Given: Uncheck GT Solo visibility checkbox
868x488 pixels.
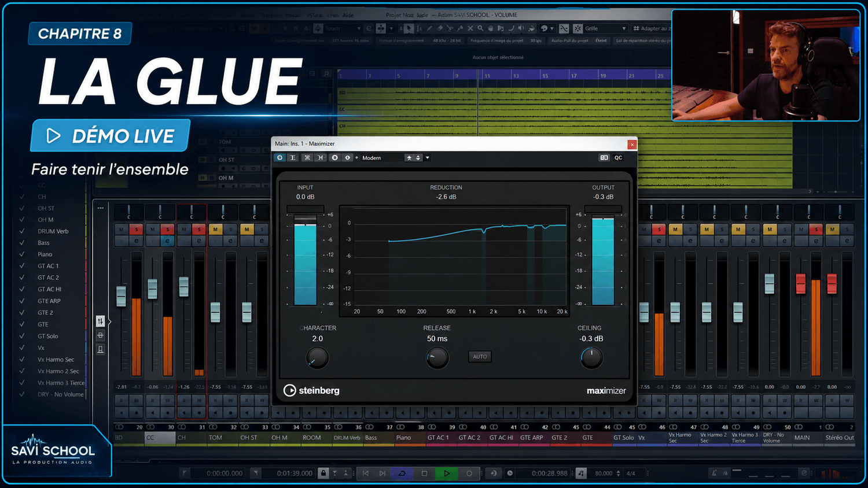Looking at the screenshot, I should 22,336.
